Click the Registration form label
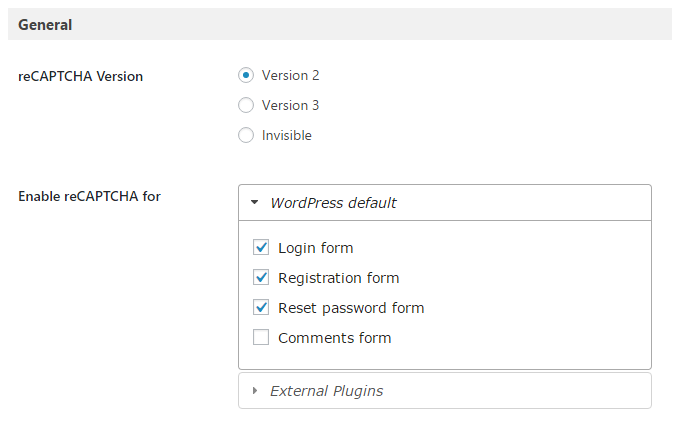 pos(339,278)
